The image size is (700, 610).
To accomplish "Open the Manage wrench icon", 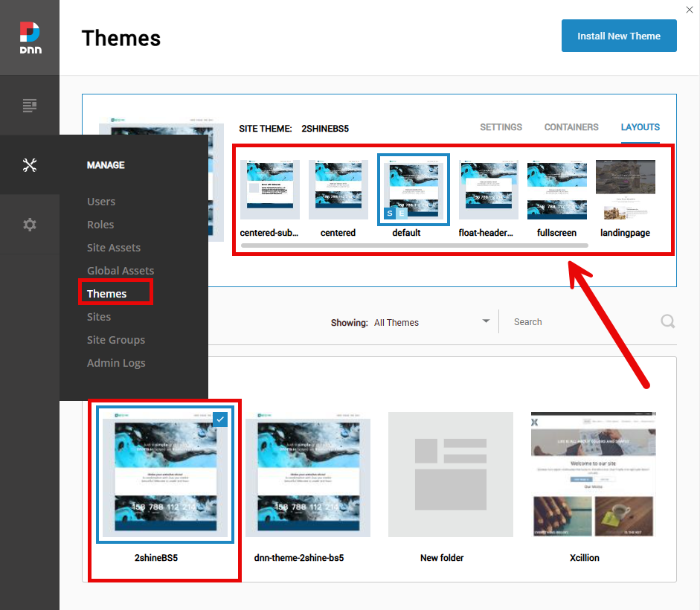I will pos(30,165).
